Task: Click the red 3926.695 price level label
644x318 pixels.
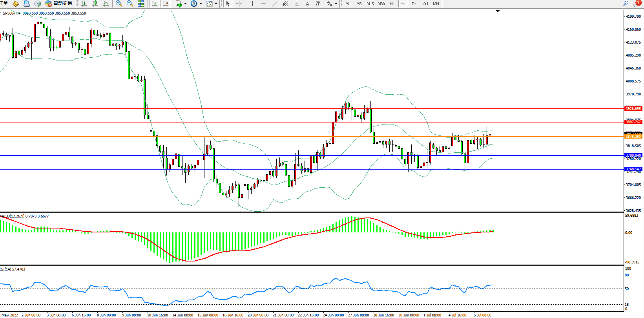Action: pos(633,108)
